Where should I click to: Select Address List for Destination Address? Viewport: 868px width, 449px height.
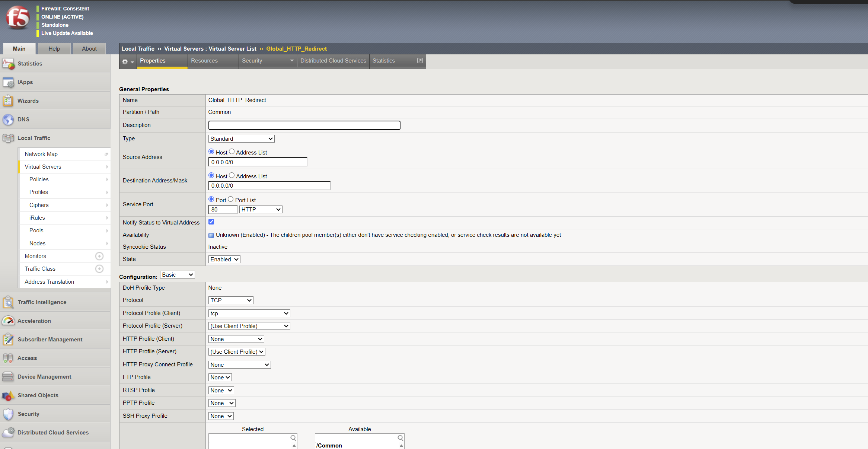232,175
